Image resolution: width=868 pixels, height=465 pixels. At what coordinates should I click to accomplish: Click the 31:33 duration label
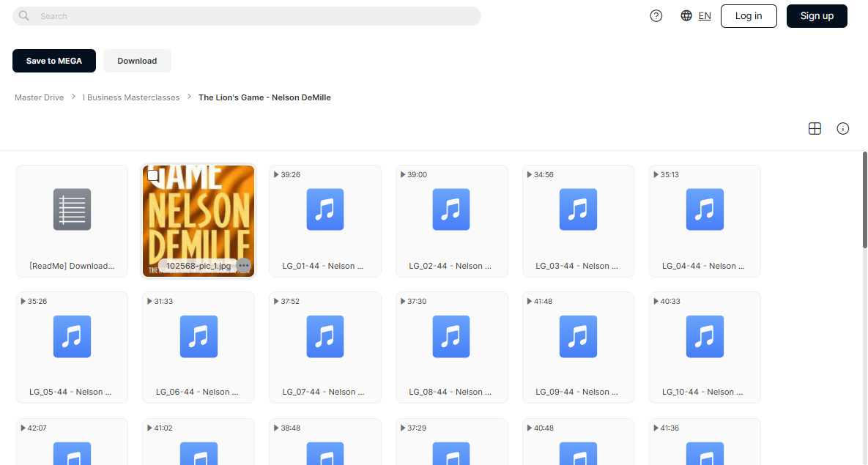click(163, 301)
